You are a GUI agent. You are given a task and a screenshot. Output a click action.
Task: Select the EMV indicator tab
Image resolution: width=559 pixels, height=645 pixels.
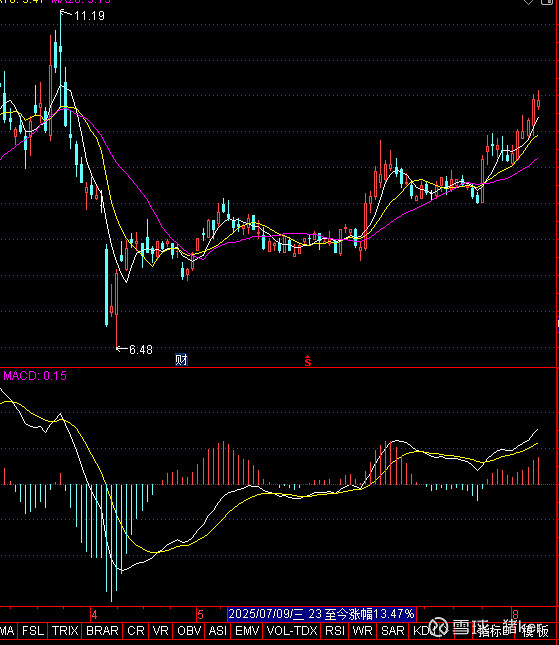click(247, 631)
